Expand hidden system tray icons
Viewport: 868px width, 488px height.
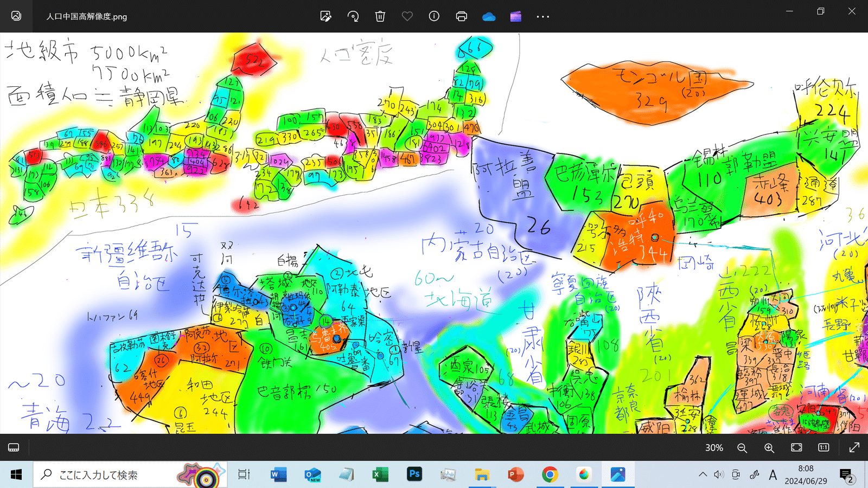coord(703,475)
